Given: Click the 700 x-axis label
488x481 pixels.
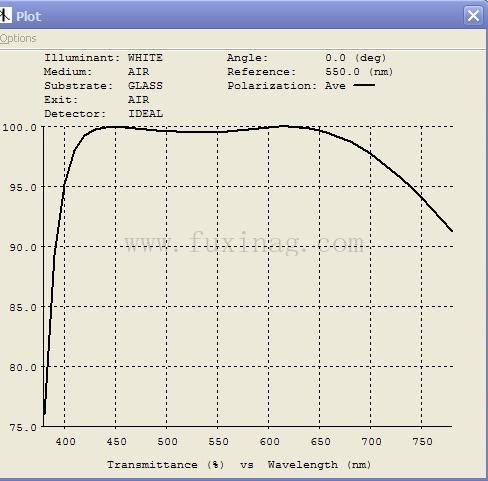Looking at the screenshot, I should tap(371, 442).
